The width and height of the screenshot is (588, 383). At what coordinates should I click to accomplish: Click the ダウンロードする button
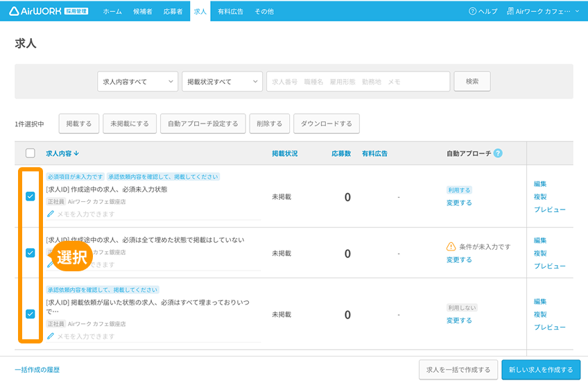coord(327,124)
